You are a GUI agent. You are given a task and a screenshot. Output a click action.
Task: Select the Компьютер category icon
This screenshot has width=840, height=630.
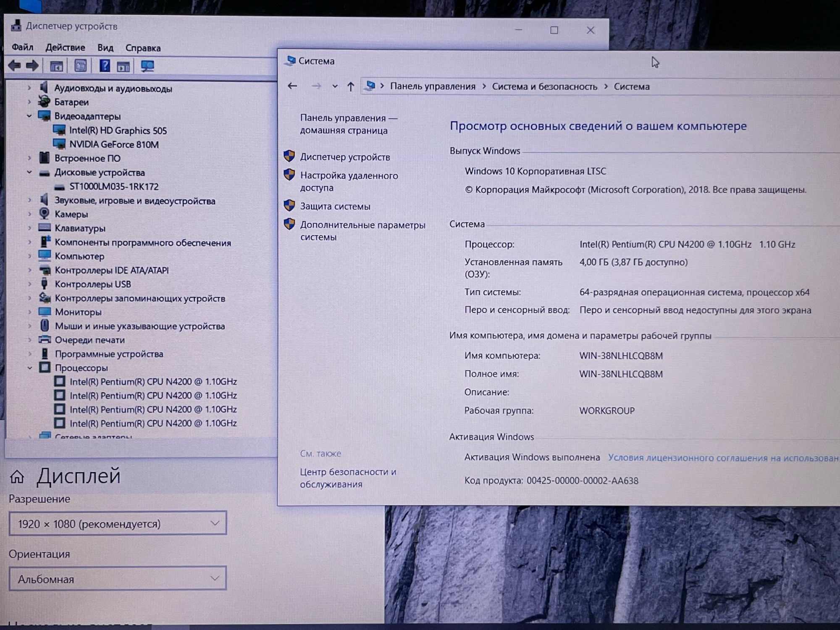pos(45,256)
